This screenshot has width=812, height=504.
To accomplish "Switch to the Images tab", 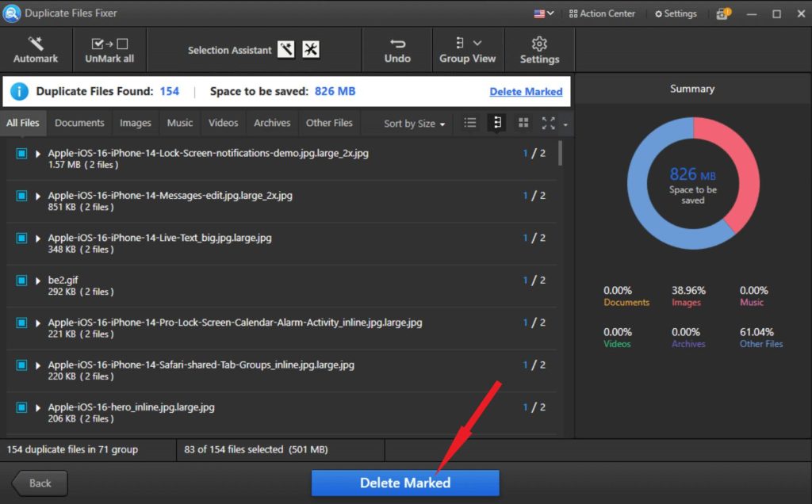I will coord(135,123).
